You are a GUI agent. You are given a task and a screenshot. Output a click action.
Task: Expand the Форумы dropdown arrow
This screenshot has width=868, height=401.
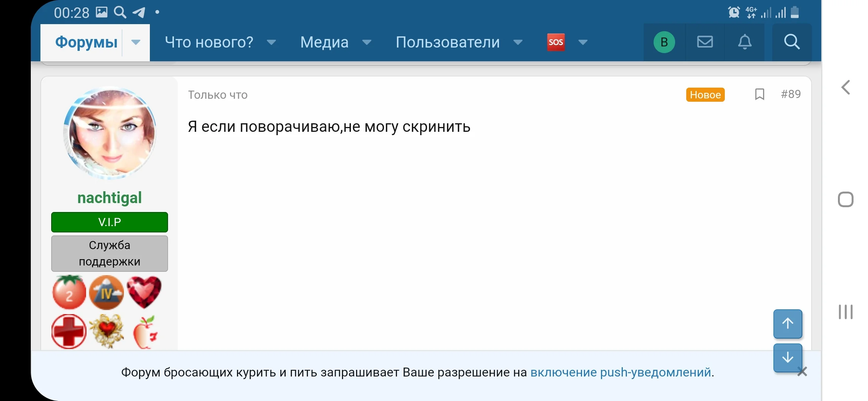[136, 42]
